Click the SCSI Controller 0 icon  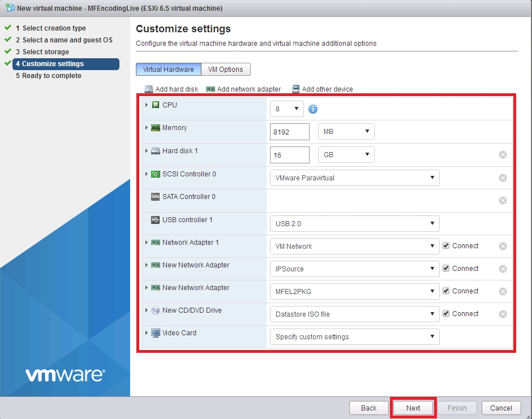point(156,174)
